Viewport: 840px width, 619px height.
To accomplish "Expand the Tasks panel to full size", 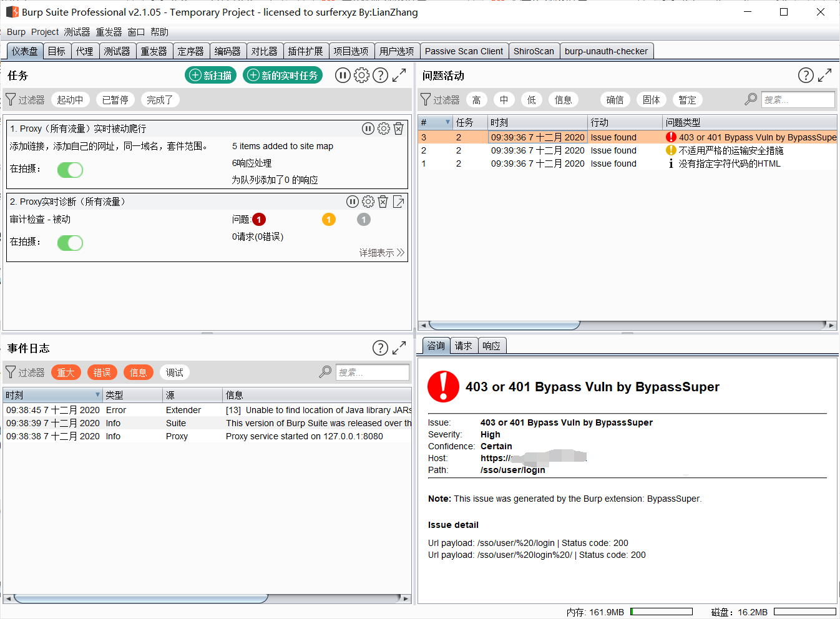I will point(399,76).
